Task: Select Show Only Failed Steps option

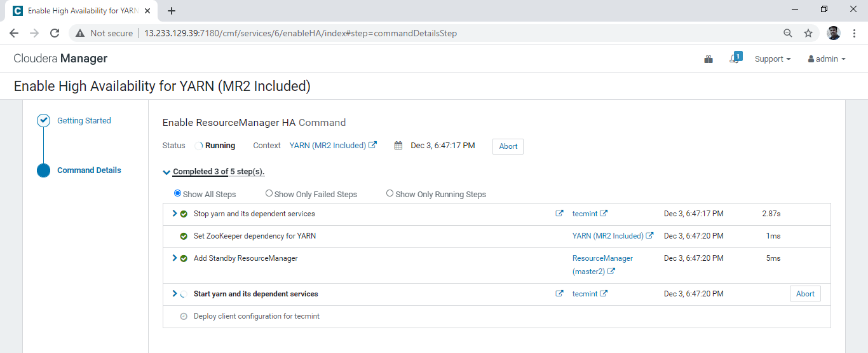Action: 269,193
